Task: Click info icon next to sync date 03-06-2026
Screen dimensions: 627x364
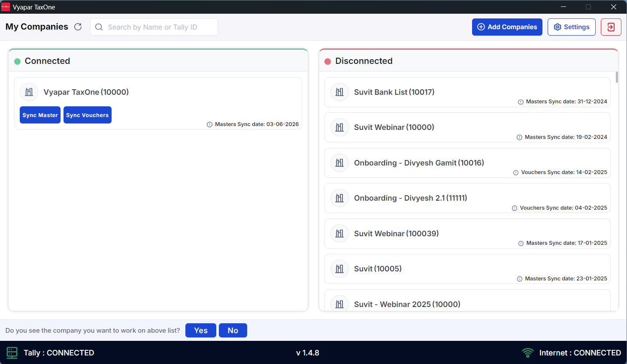Action: [209, 124]
